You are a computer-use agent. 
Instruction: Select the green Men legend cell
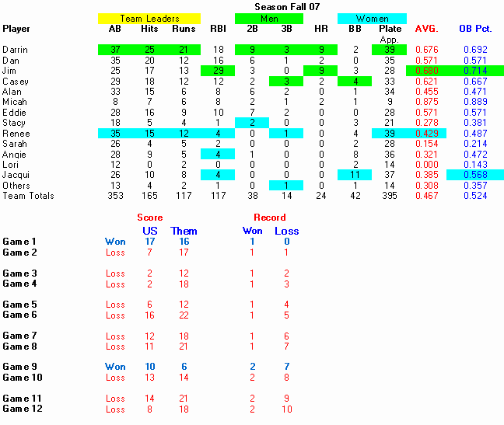269,19
